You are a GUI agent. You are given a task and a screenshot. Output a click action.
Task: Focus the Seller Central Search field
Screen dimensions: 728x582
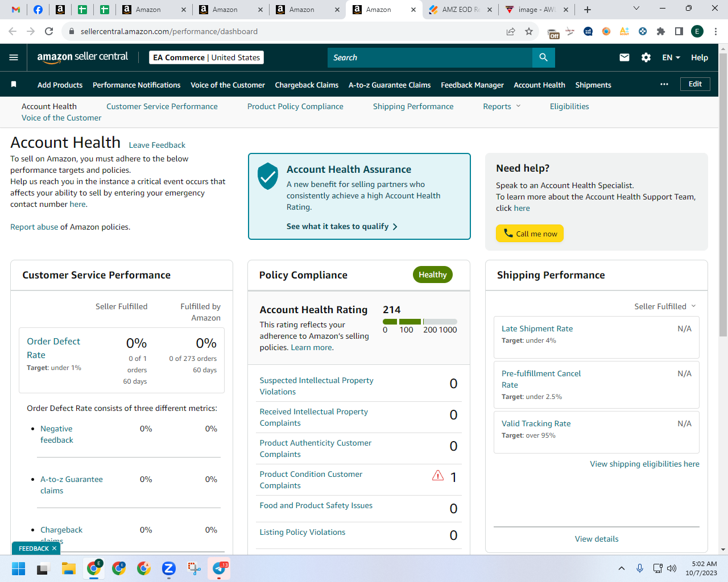(430, 57)
